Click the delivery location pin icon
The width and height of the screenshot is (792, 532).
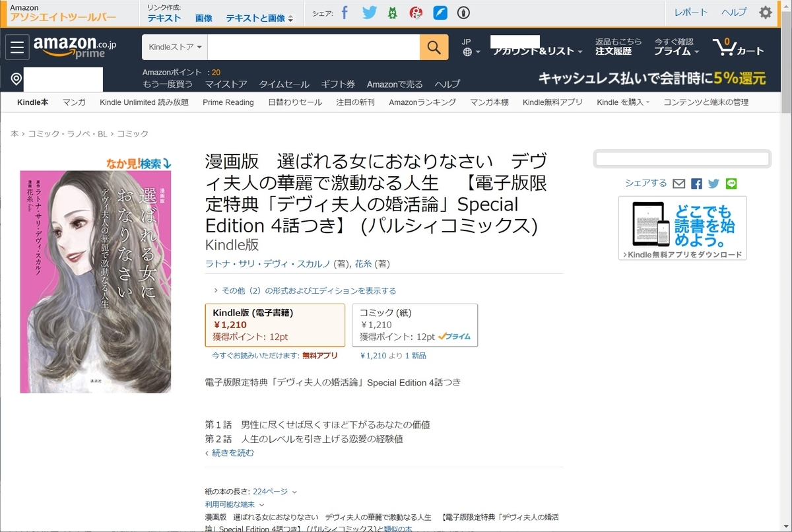click(x=16, y=80)
